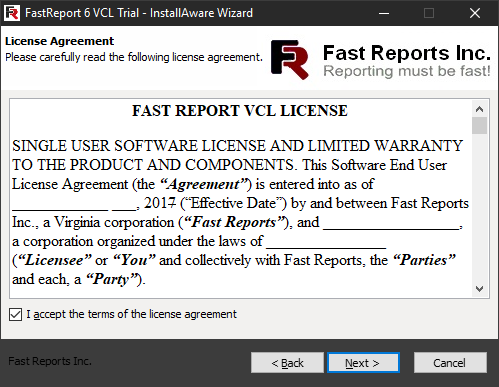Close the wizard with the X button
Image resolution: width=499 pixels, height=387 pixels.
coord(475,13)
